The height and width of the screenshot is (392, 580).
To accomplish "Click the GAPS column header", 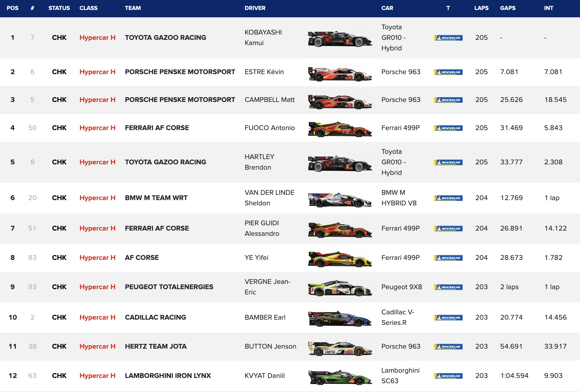I will pyautogui.click(x=508, y=8).
